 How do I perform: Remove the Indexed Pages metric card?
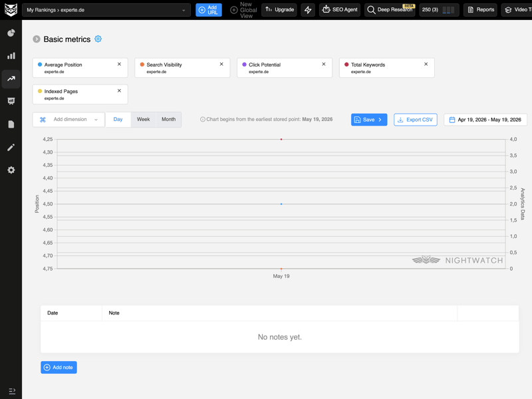pyautogui.click(x=120, y=90)
